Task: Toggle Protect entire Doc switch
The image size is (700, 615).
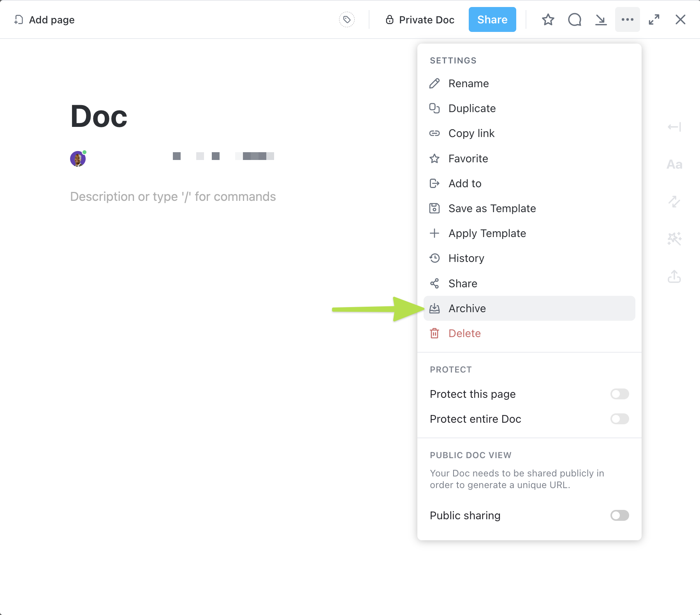Action: [x=619, y=419]
